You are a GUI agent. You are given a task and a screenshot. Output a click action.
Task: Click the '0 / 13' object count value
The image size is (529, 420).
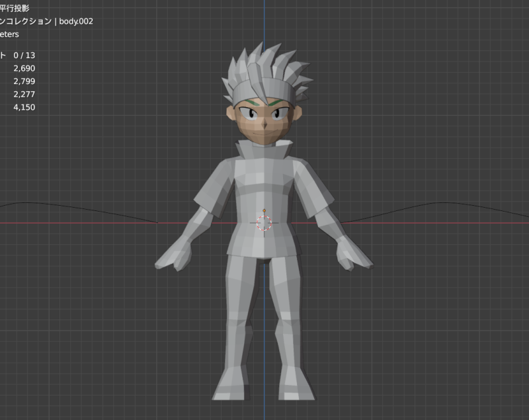pyautogui.click(x=24, y=56)
